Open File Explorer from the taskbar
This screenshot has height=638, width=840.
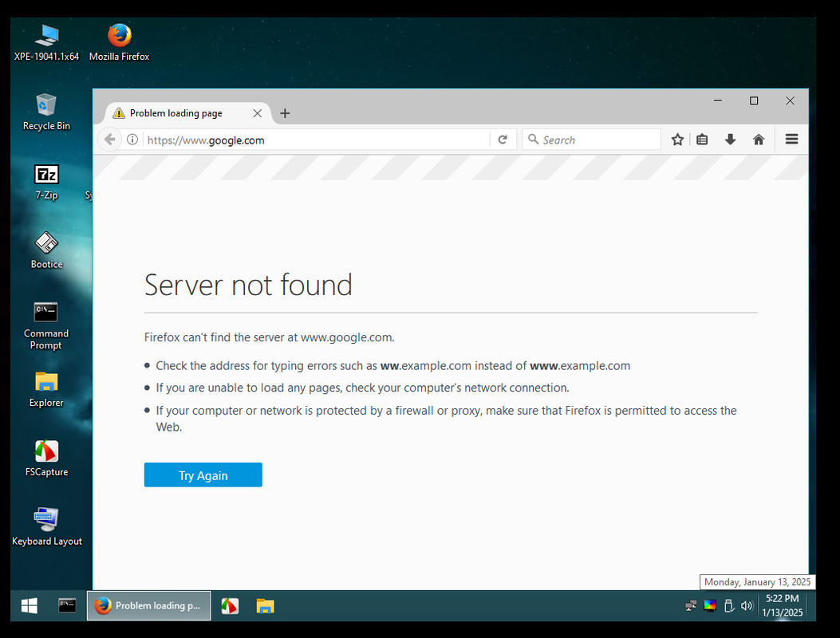click(265, 606)
